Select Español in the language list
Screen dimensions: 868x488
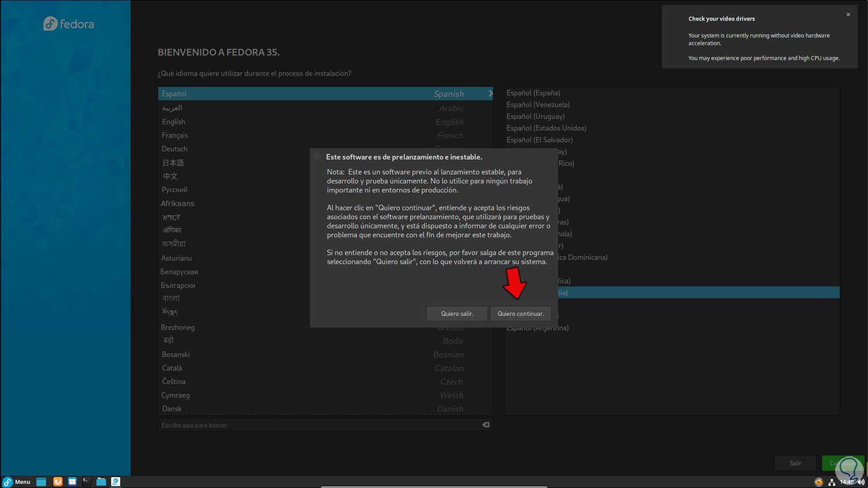point(325,94)
